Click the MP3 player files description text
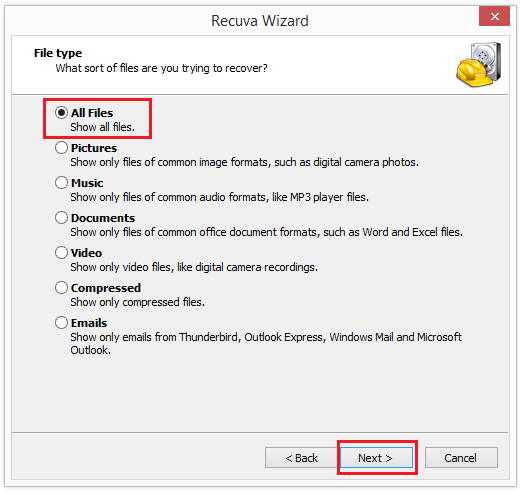The width and height of the screenshot is (522, 494). coord(219,197)
